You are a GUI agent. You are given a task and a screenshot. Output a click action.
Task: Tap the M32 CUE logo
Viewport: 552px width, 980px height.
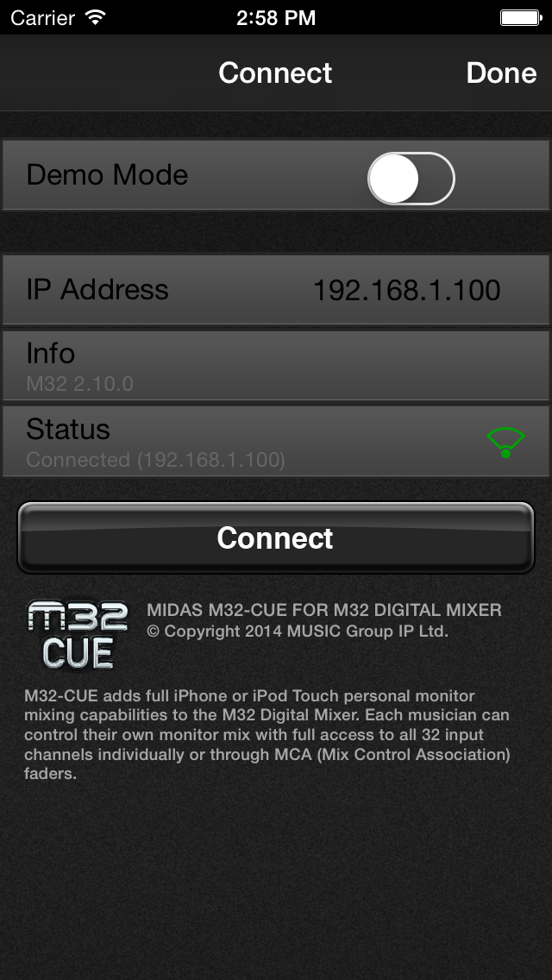click(x=78, y=635)
